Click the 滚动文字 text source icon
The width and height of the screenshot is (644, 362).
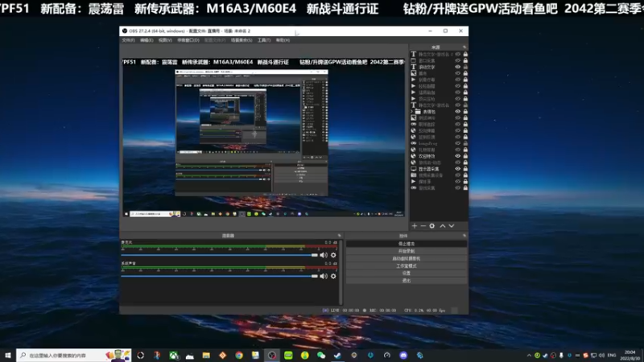click(x=414, y=67)
